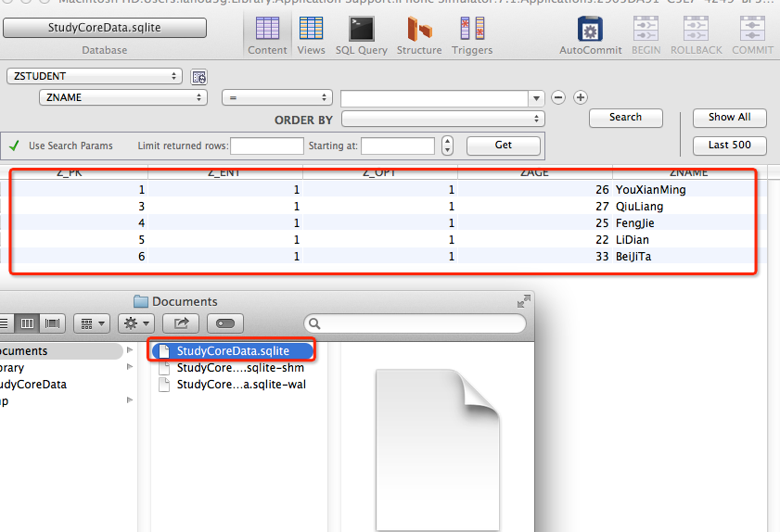Open the Views panel

311,35
